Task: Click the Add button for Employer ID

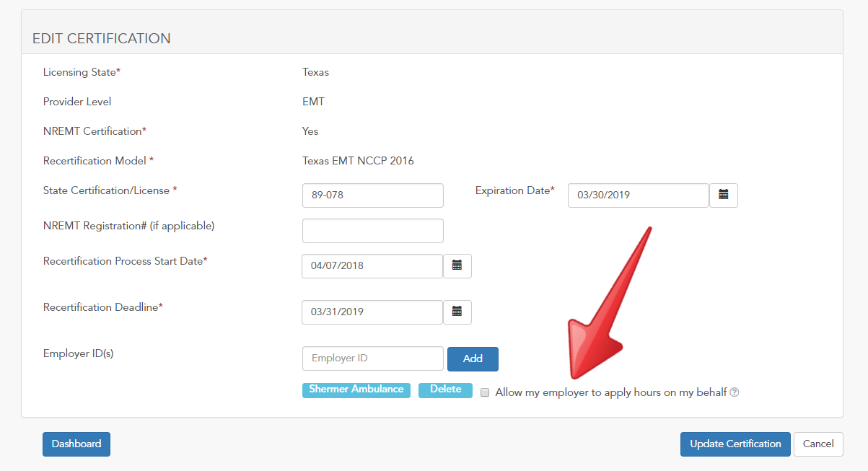Action: 473,358
